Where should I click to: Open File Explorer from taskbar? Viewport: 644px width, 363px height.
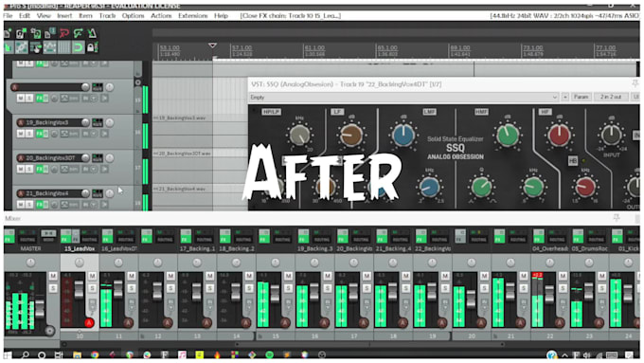coord(77,354)
